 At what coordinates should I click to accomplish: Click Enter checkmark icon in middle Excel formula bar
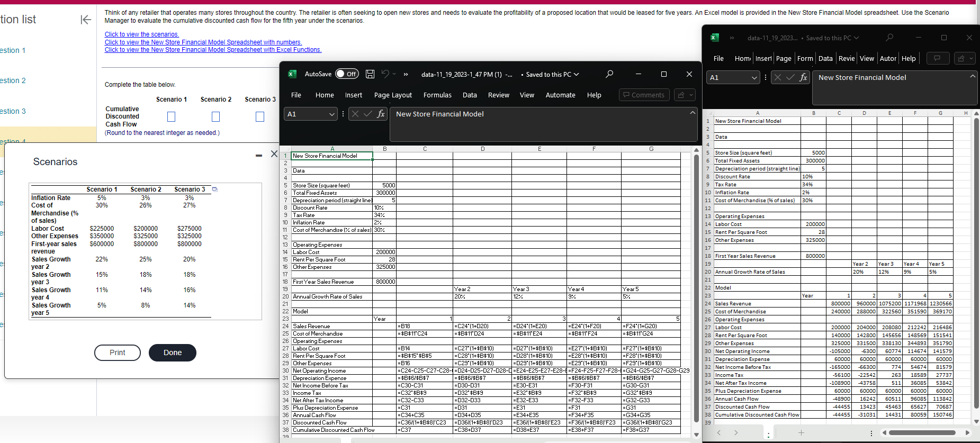[368, 114]
